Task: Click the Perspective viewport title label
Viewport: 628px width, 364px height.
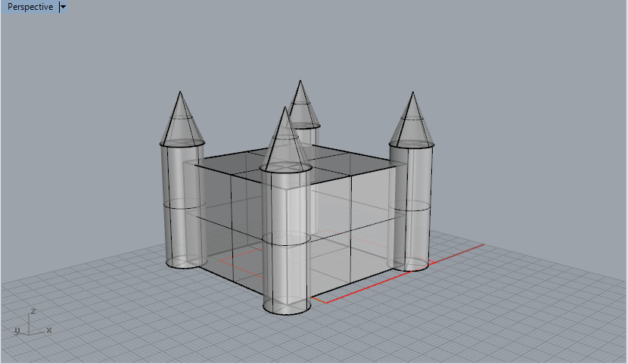Action: tap(30, 7)
